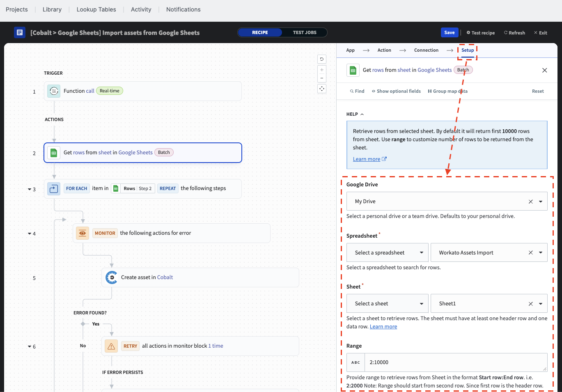Clear the My Drive selection
Screen dimensions: 562x392
click(531, 202)
